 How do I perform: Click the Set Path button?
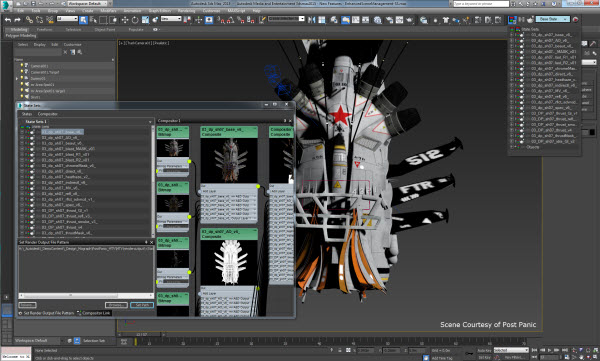point(142,305)
